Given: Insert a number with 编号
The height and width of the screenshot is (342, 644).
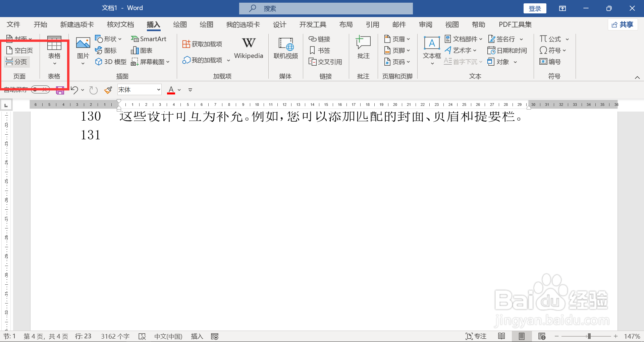Looking at the screenshot, I should (x=550, y=62).
